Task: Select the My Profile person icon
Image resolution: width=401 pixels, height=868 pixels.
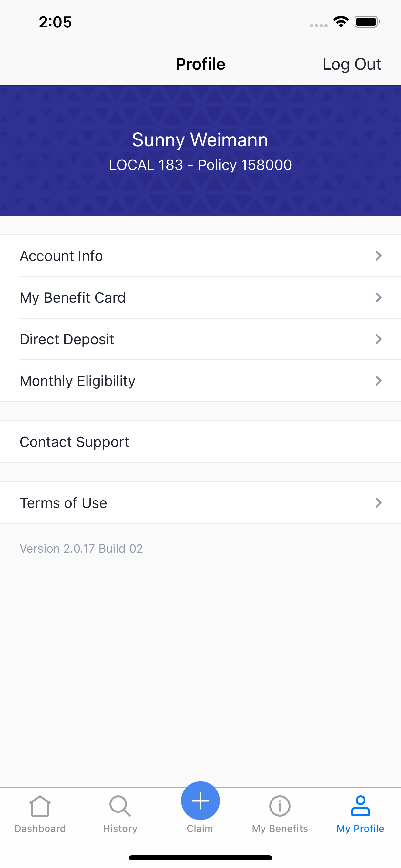Action: (x=360, y=806)
